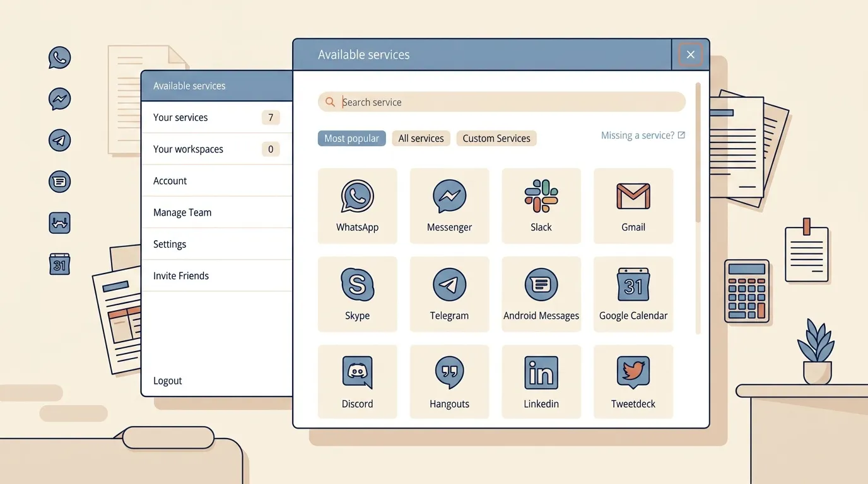Click the Your workspaces count badge 0
868x484 pixels.
coord(271,149)
